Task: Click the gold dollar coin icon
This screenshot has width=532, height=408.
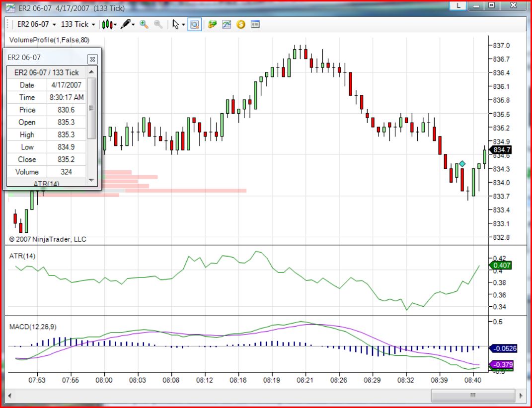Action: (x=241, y=24)
